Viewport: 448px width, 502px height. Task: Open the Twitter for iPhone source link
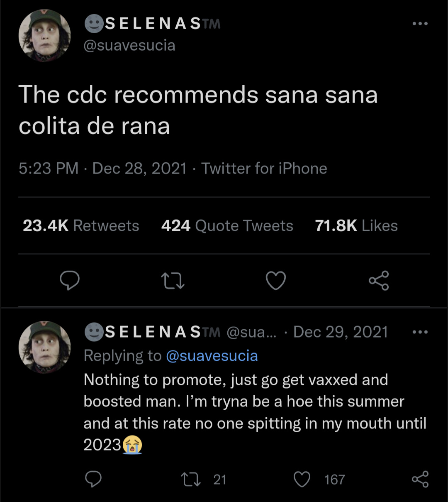[264, 169]
